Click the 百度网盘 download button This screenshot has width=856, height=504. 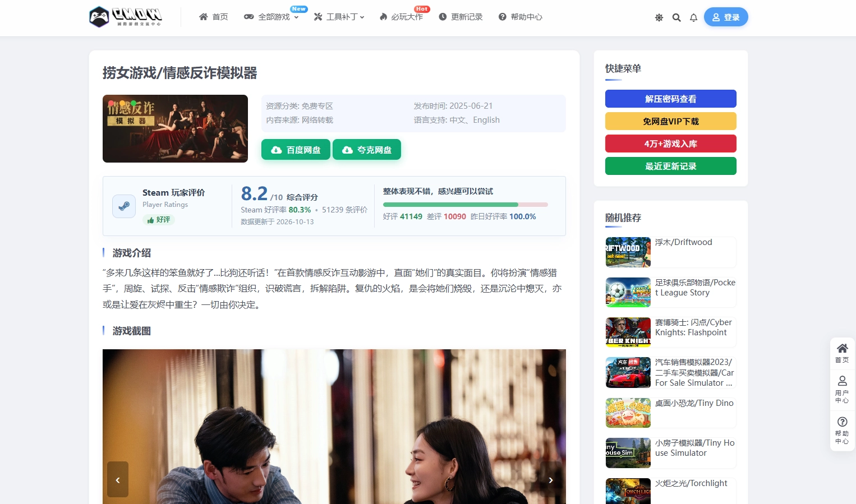pyautogui.click(x=296, y=150)
